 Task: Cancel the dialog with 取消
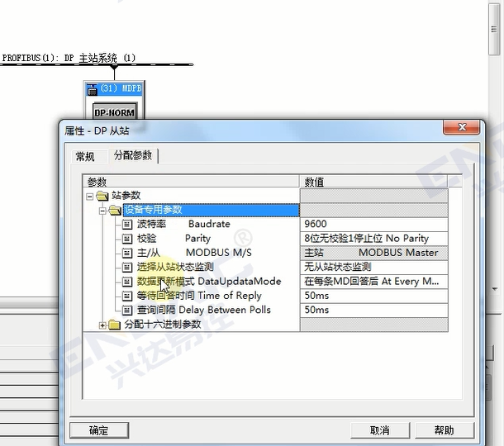[380, 430]
